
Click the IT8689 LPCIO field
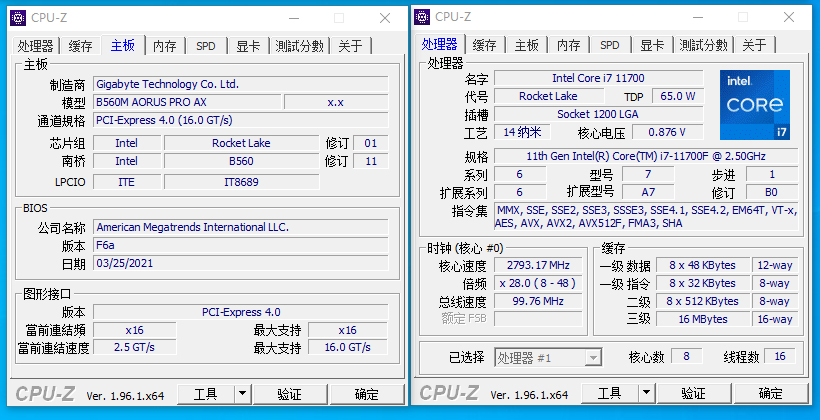tap(241, 182)
